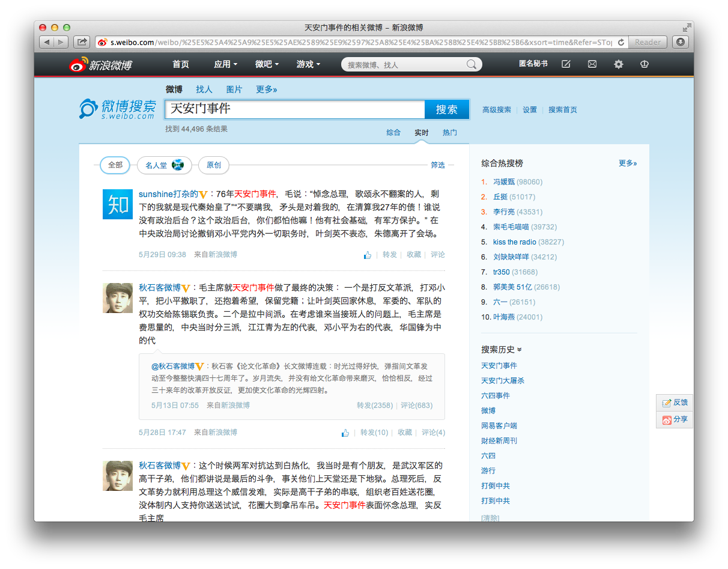
Task: Open 应用 dropdown in navbar
Action: pyautogui.click(x=225, y=64)
